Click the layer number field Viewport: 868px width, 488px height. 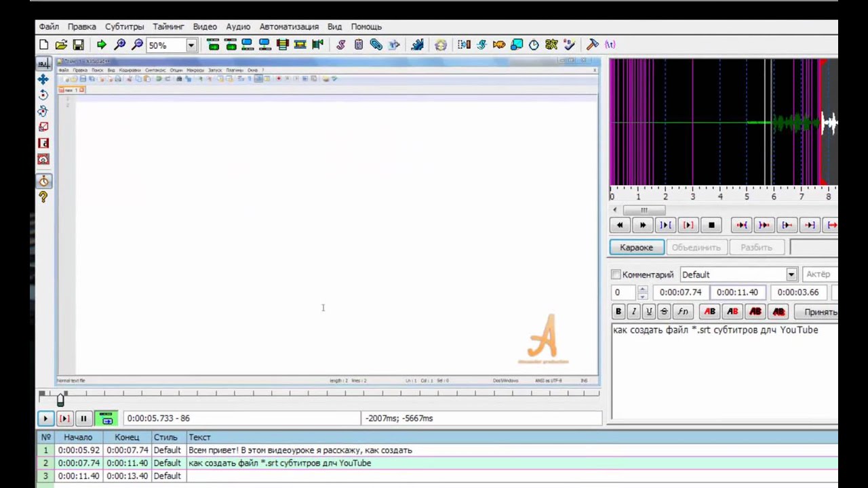point(624,292)
